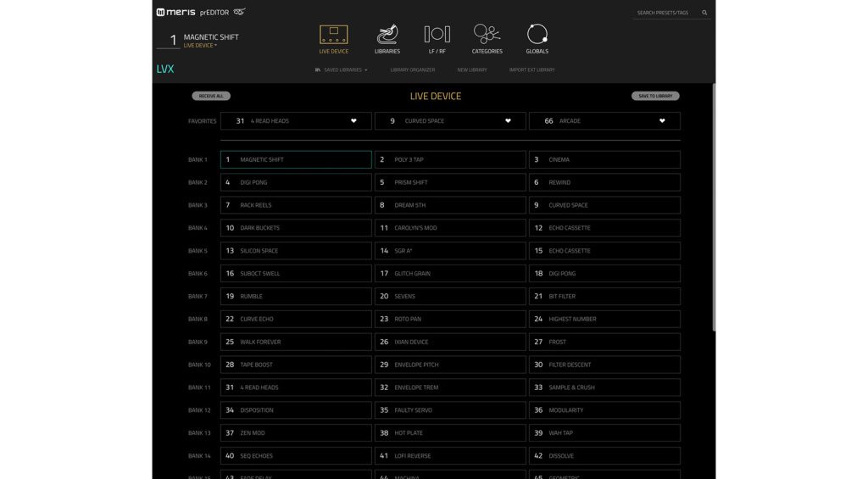Image resolution: width=868 pixels, height=479 pixels.
Task: Select preset 3 Cinema
Action: click(x=604, y=159)
